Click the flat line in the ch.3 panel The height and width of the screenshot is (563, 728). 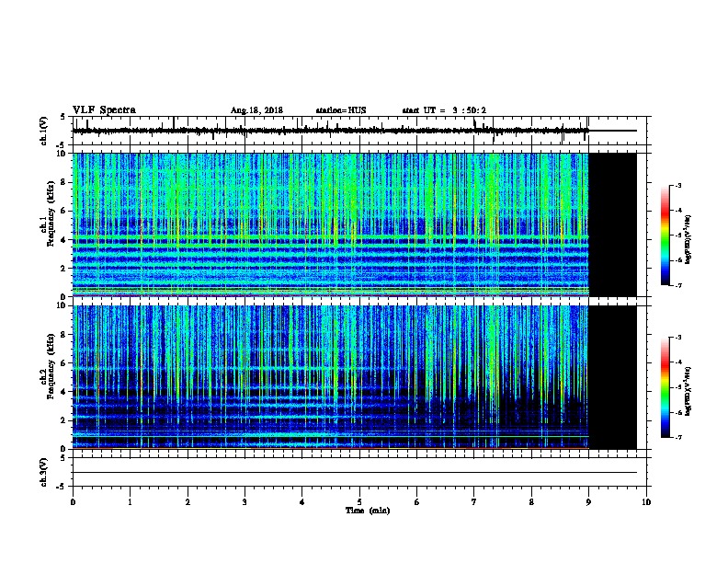(355, 473)
